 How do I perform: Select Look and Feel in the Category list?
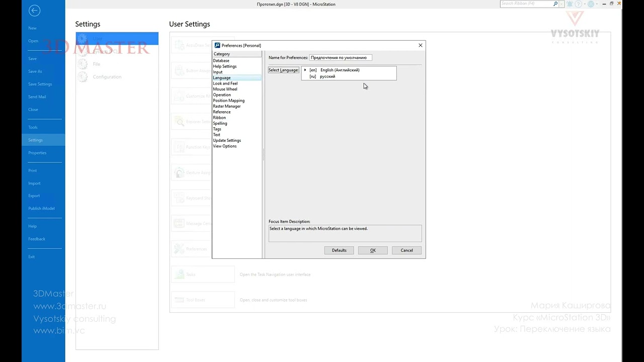pos(237,83)
